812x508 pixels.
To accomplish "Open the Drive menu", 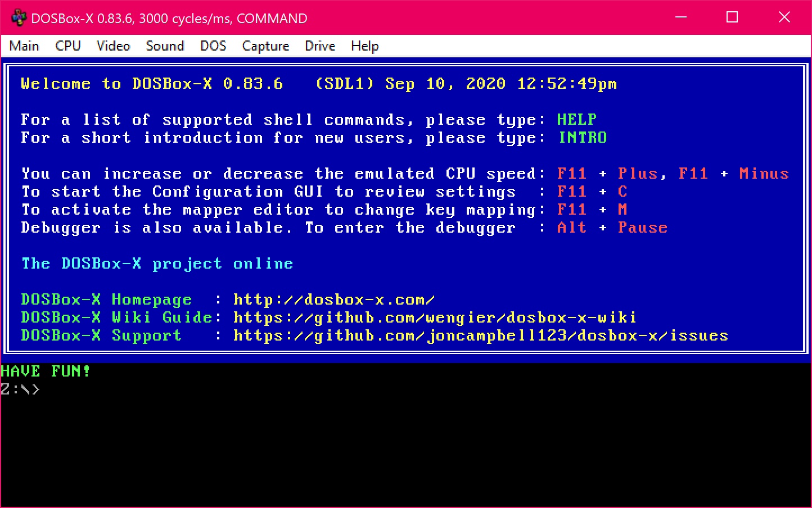I will tap(319, 46).
